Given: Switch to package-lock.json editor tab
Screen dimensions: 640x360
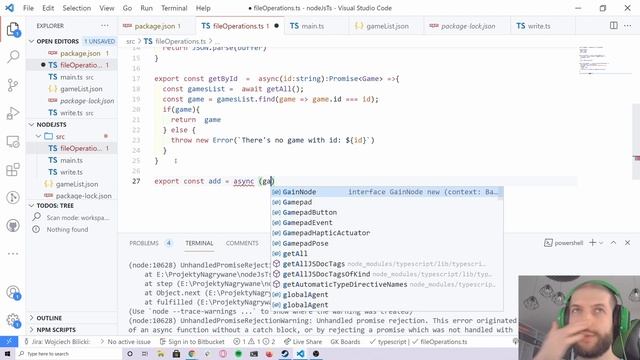Looking at the screenshot, I should point(467,26).
